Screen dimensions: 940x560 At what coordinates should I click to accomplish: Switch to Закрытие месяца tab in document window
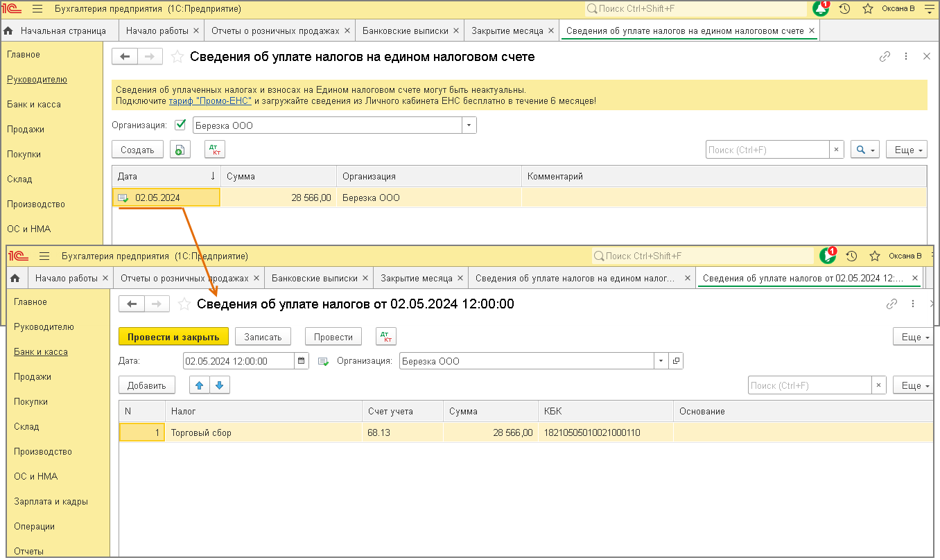coord(417,278)
